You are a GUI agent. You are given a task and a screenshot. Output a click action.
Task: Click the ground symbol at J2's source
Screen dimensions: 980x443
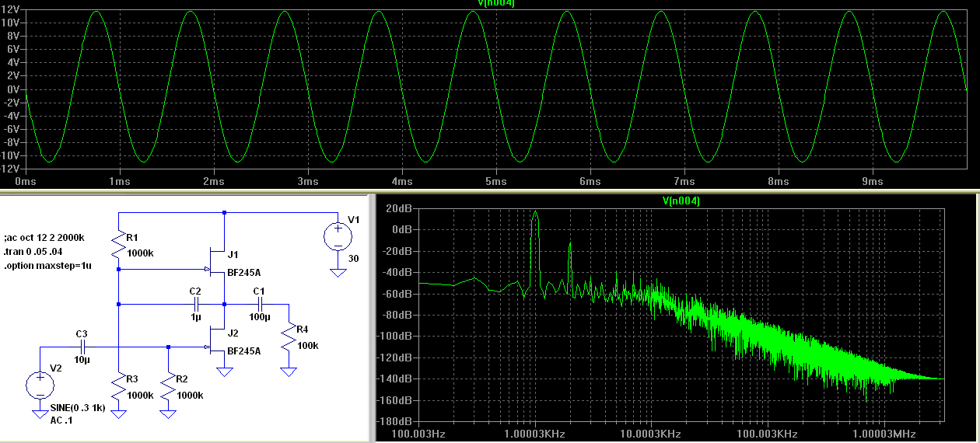(x=225, y=371)
